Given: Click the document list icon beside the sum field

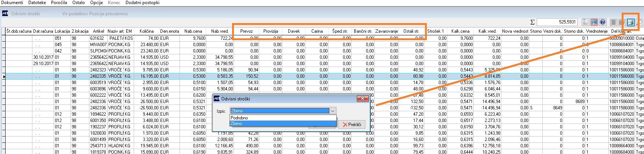Looking at the screenshot, I should [x=586, y=22].
